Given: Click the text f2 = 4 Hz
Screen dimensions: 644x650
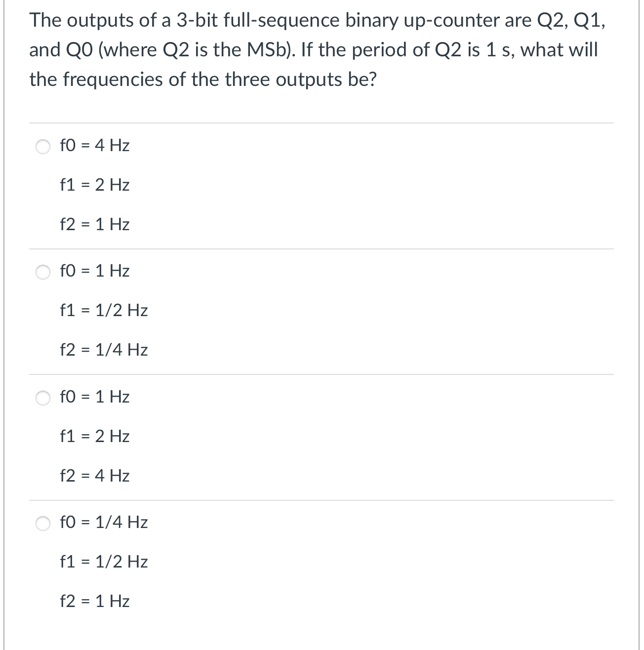Looking at the screenshot, I should 93,476.
